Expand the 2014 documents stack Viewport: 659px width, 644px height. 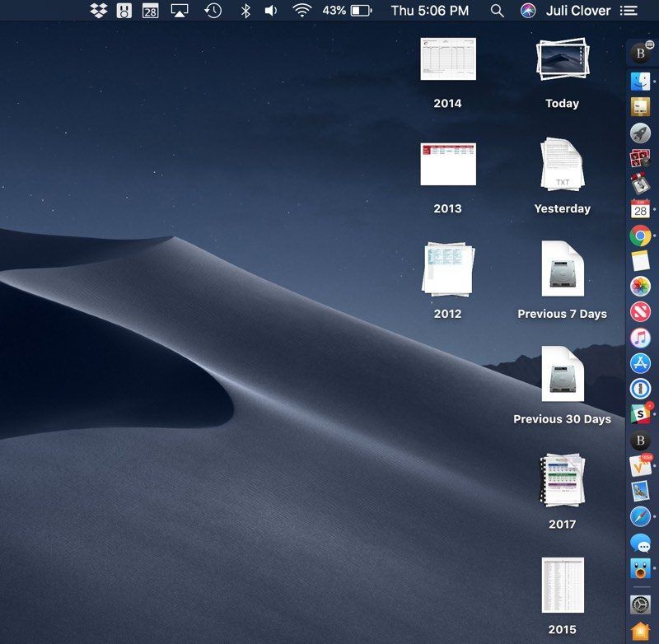447,60
